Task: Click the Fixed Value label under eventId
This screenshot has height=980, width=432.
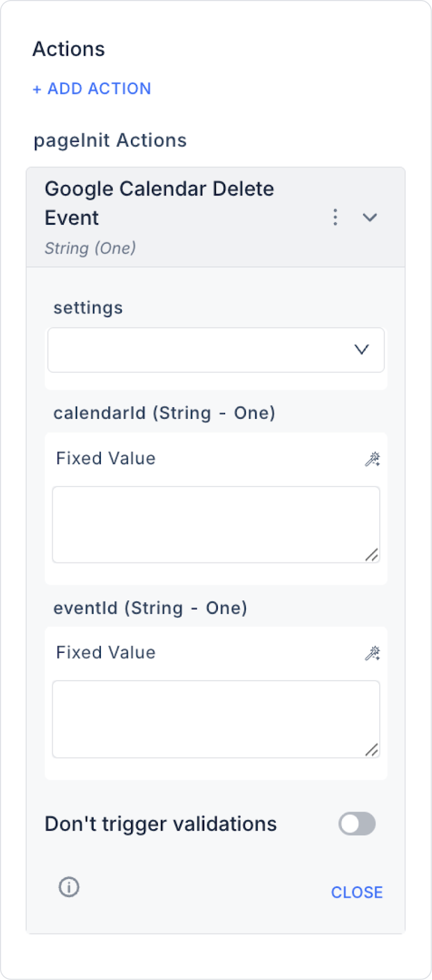Action: click(106, 652)
